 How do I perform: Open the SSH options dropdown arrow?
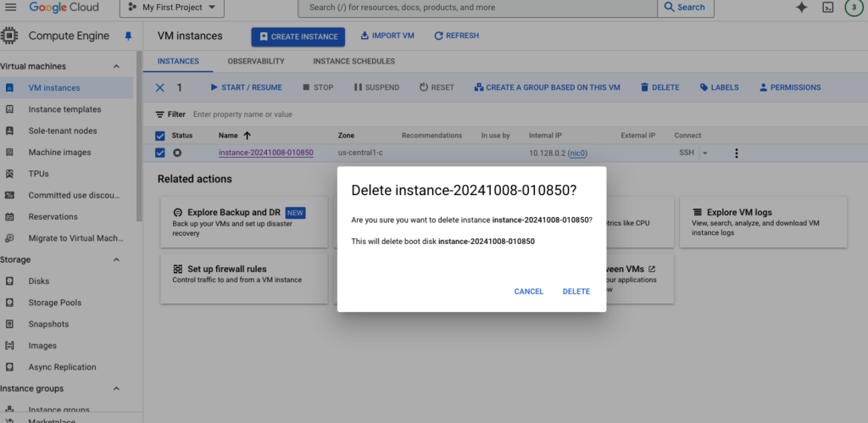tap(704, 153)
